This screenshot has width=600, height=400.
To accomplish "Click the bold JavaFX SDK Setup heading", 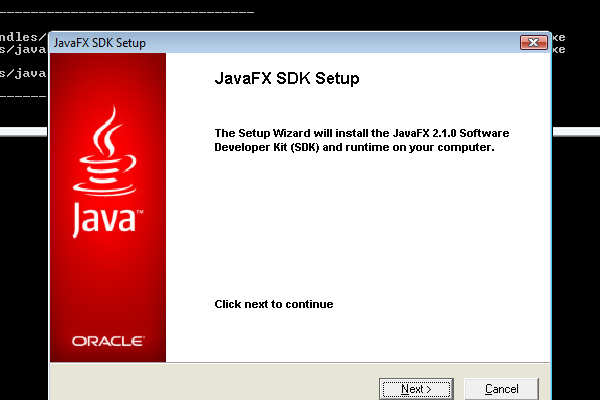I will [287, 78].
